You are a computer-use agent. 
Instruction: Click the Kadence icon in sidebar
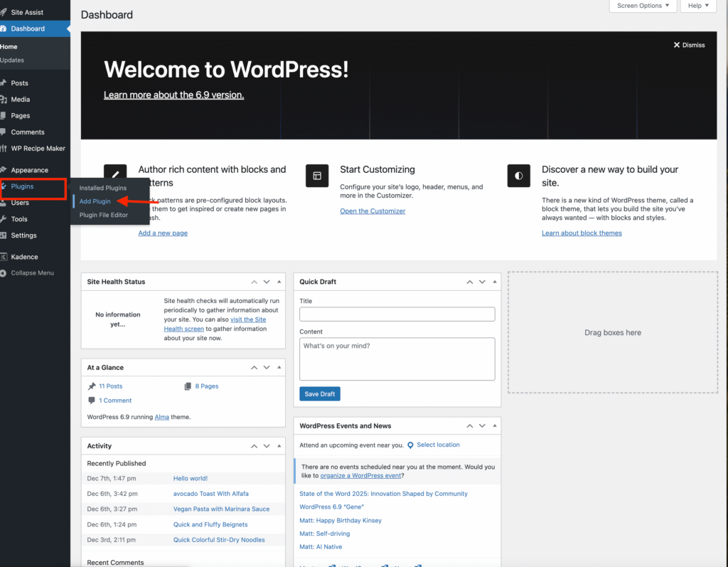4,257
